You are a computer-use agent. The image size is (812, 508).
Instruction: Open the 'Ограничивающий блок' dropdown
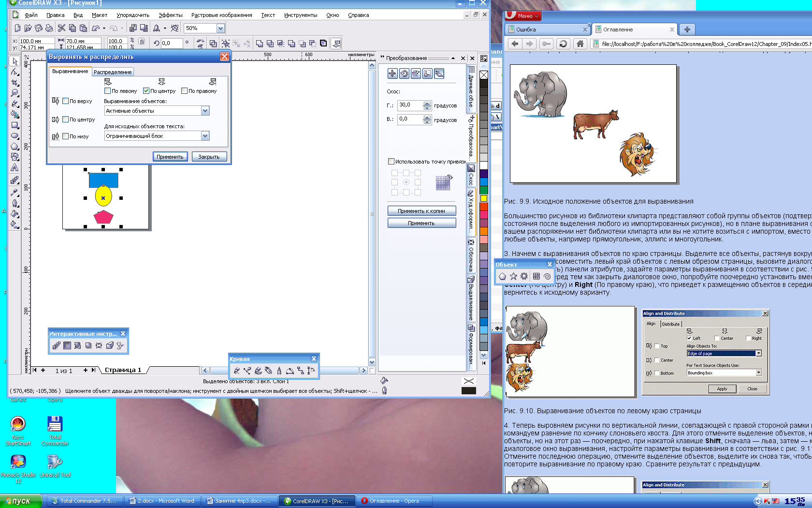(205, 136)
